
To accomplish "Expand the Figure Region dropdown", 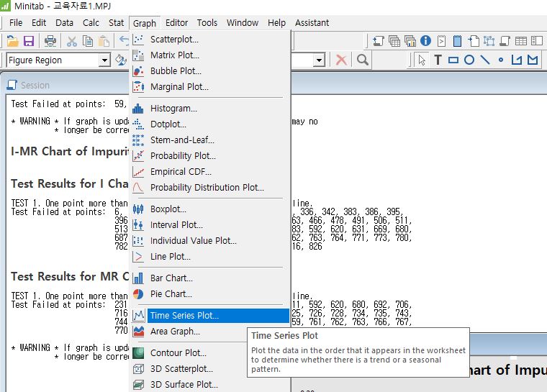I will pyautogui.click(x=104, y=60).
